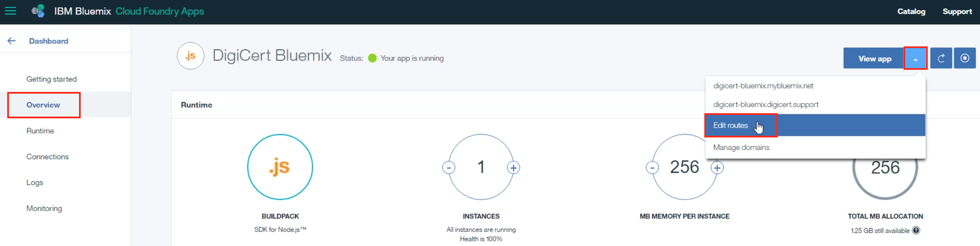Image resolution: width=980 pixels, height=246 pixels.
Task: Open digicert-bluemix.digicert.support route
Action: (765, 104)
